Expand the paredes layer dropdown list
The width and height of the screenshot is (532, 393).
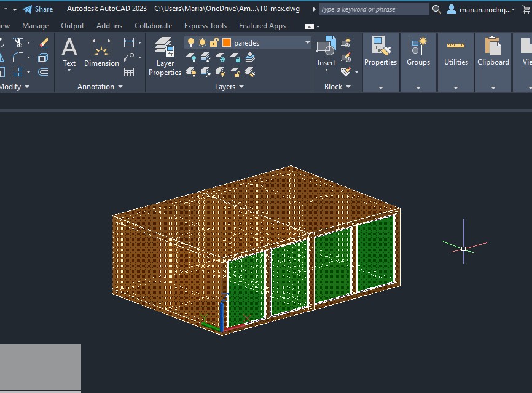click(308, 42)
